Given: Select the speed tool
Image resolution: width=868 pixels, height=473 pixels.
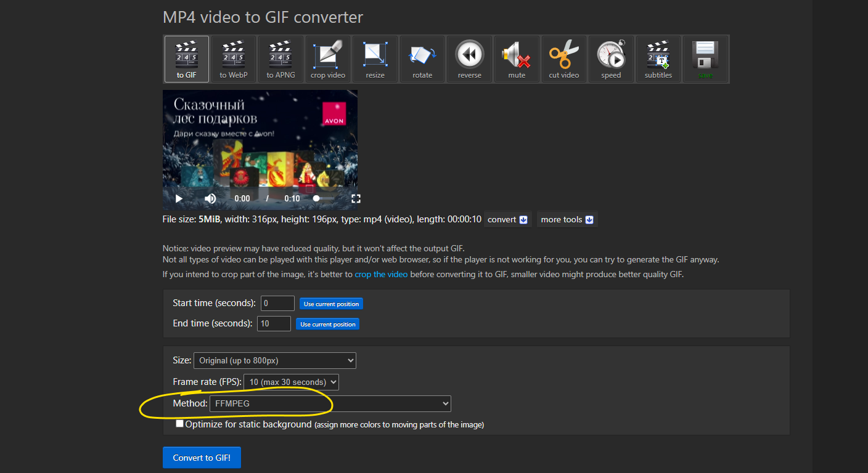Looking at the screenshot, I should [611, 59].
